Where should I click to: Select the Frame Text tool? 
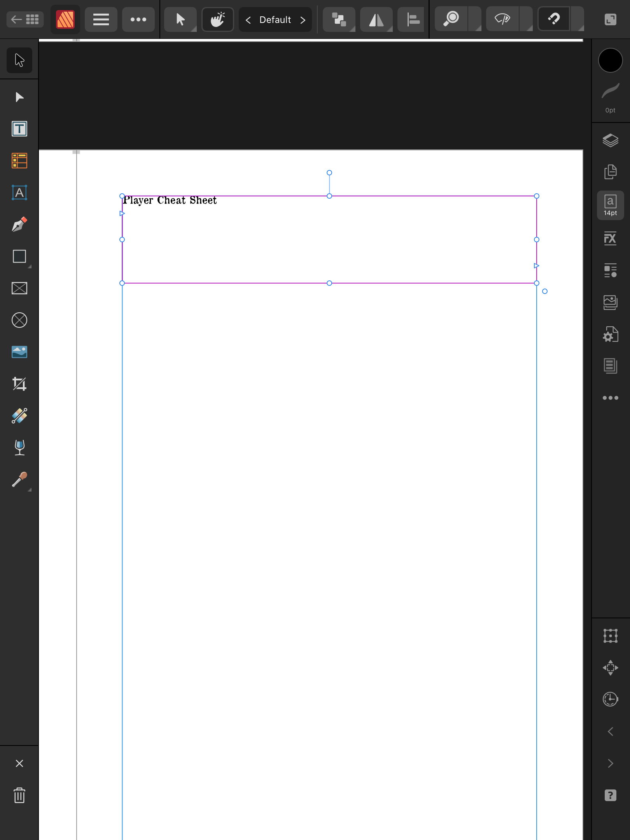pos(19,129)
